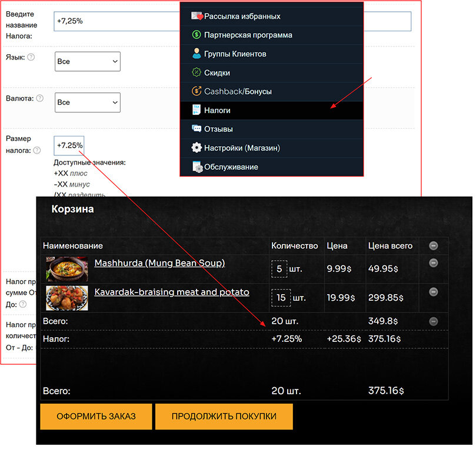This screenshot has height=456, width=476.
Task: Click the Настройки (Магазин) gear icon
Action: 197,148
